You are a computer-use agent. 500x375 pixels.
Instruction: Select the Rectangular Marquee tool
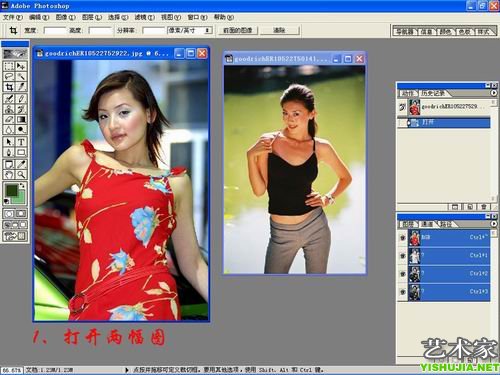click(9, 66)
